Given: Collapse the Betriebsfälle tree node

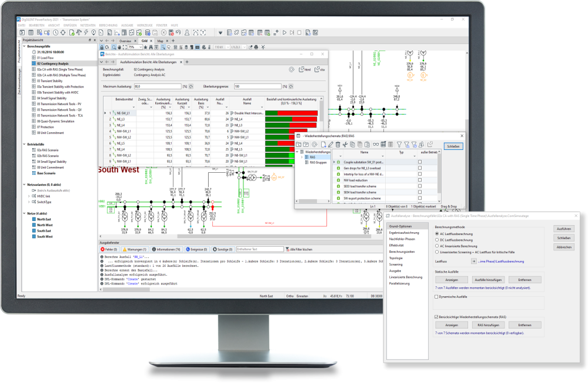Looking at the screenshot, I should click(24, 144).
